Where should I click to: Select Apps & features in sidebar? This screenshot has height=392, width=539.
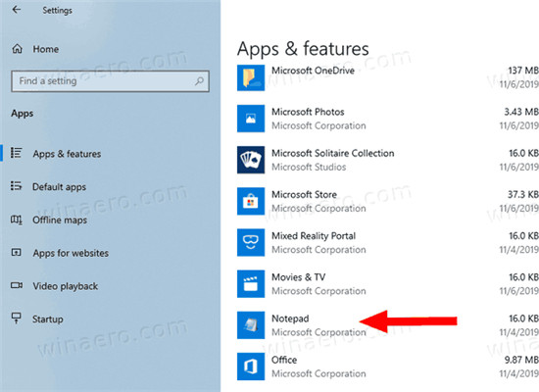pyautogui.click(x=67, y=154)
